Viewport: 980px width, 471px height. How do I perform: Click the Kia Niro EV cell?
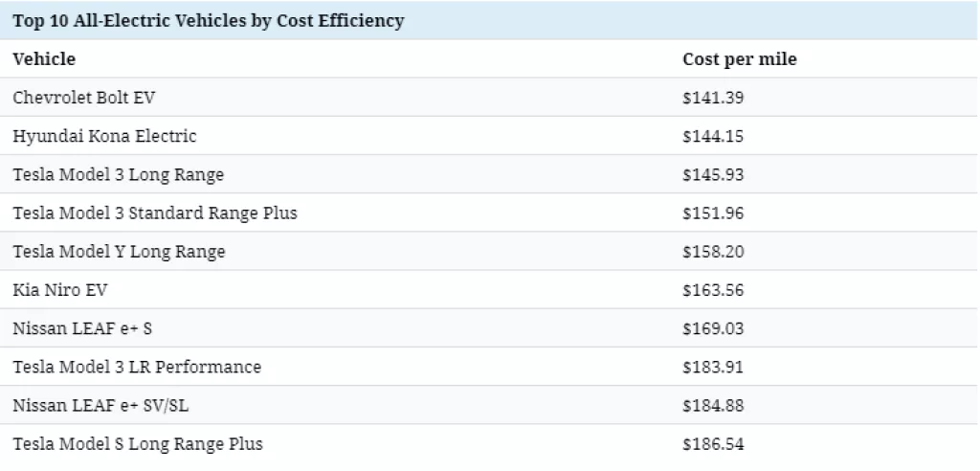(59, 290)
